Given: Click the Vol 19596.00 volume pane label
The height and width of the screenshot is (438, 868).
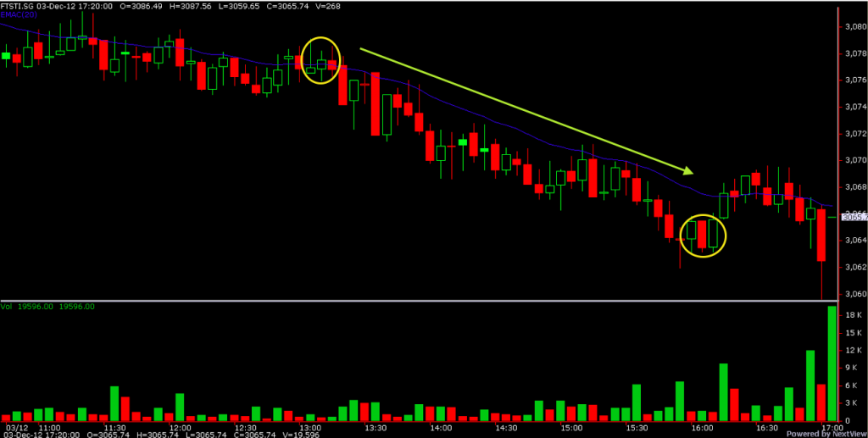Looking at the screenshot, I should [47, 307].
